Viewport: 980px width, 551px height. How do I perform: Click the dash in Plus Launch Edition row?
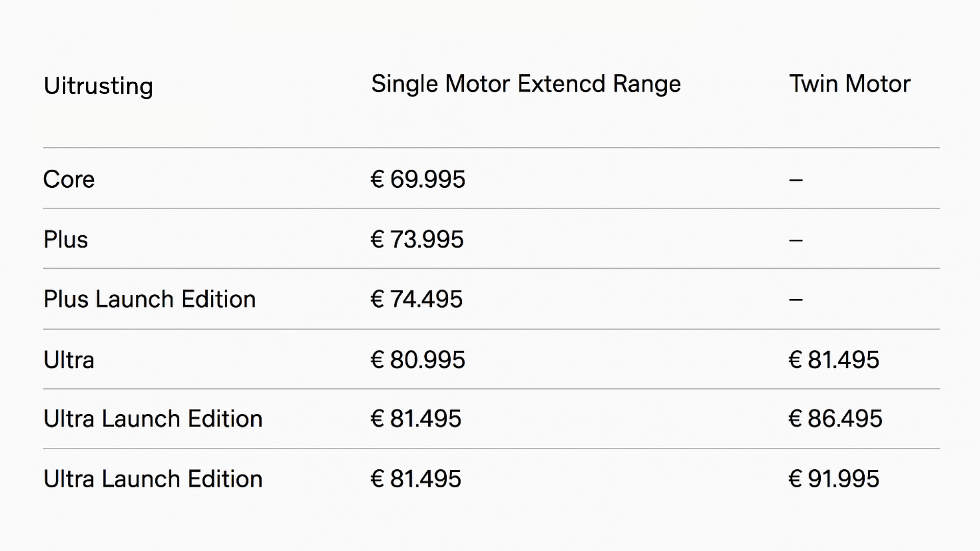click(796, 299)
